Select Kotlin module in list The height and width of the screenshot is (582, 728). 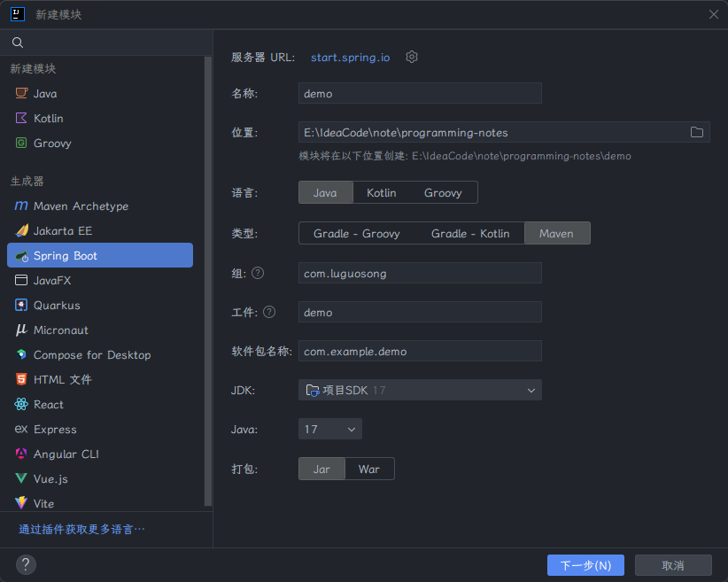click(100, 118)
